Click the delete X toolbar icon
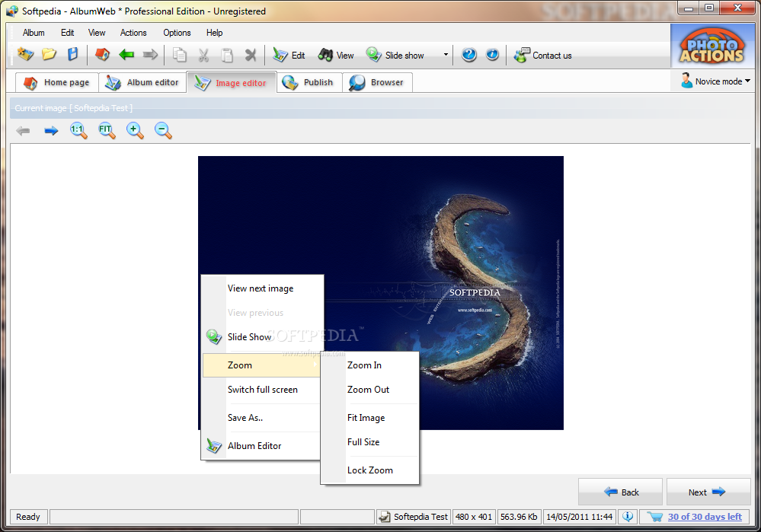Viewport: 761px width, 532px height. coord(251,55)
